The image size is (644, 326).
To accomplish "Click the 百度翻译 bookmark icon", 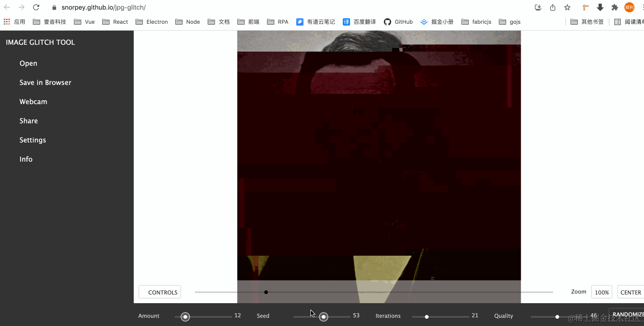I will tap(346, 21).
